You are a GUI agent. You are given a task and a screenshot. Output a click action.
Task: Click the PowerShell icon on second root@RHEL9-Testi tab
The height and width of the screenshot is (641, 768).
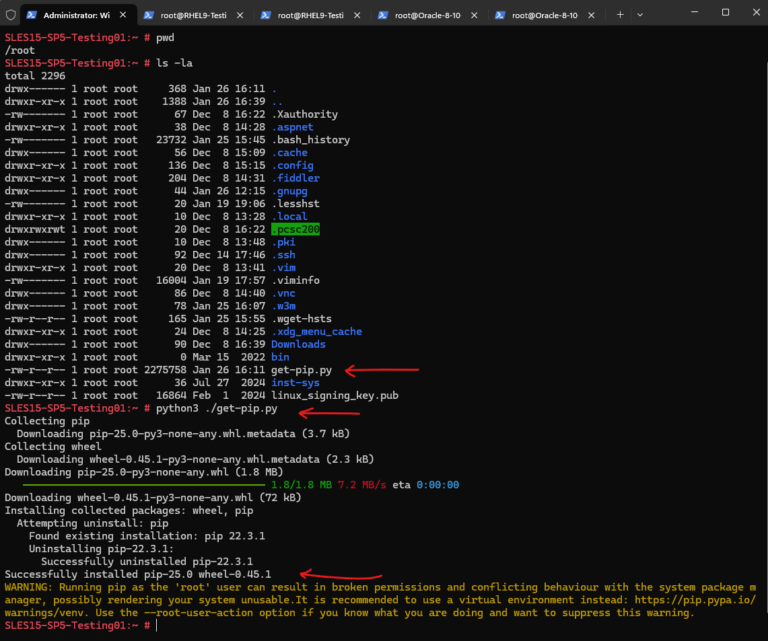(x=265, y=15)
